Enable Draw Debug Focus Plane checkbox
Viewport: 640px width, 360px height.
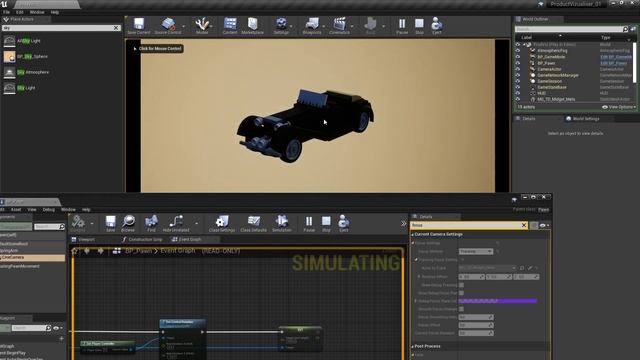coord(461,293)
